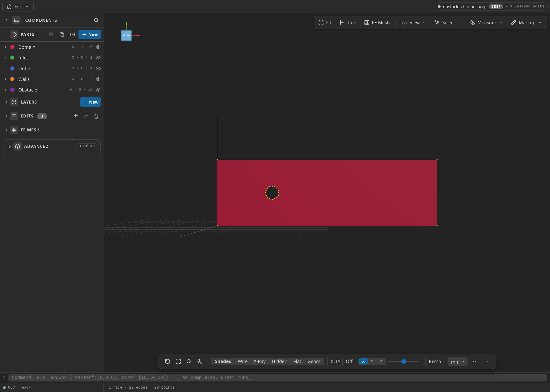
Task: Undo the last edit
Action: pyautogui.click(x=76, y=116)
